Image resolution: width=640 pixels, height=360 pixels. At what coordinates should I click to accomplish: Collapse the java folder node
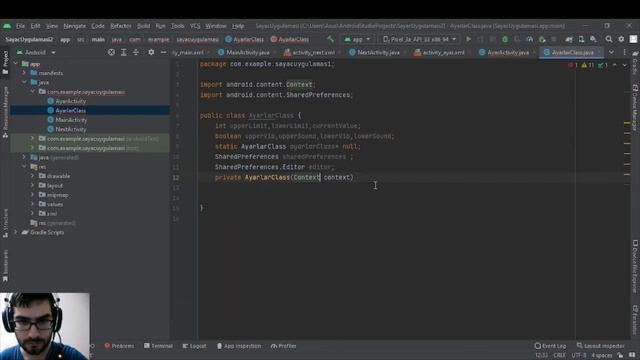point(24,82)
